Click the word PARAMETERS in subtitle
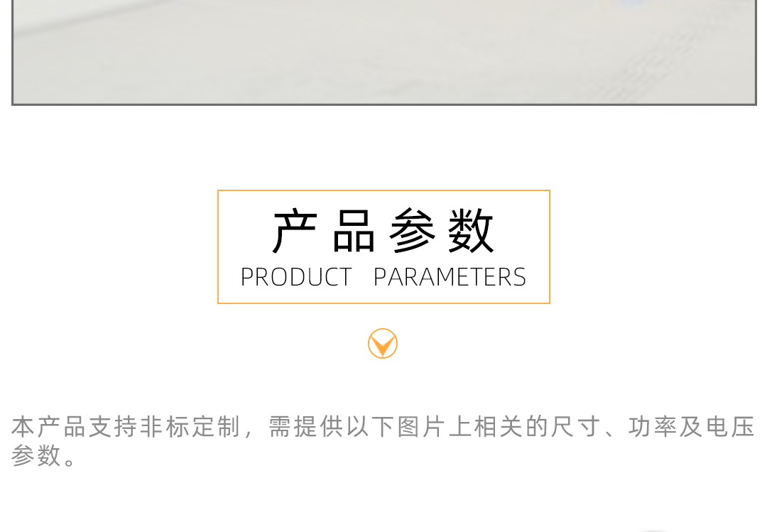This screenshot has height=532, width=767. (x=450, y=277)
